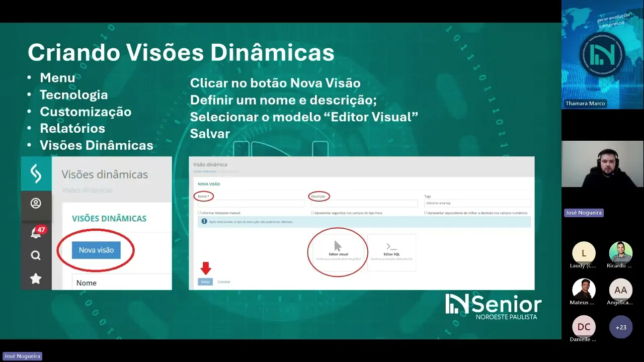This screenshot has height=362, width=644.
Task: Click Mateus's participant avatar
Action: [x=584, y=290]
